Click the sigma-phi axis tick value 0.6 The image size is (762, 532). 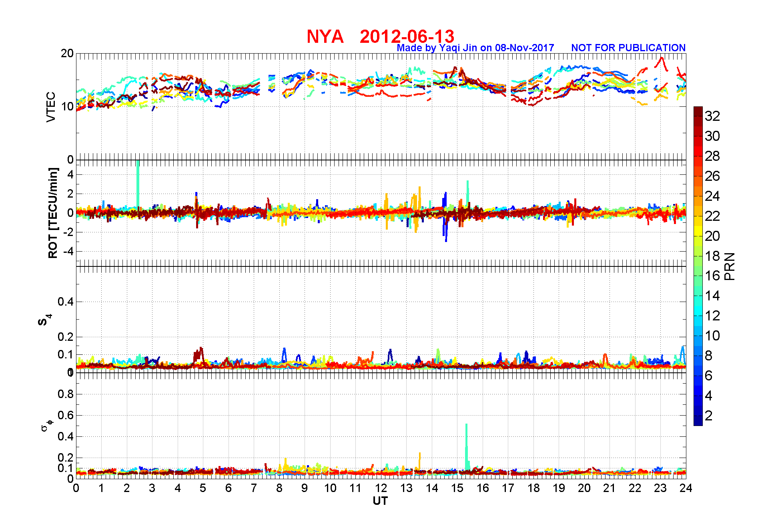tap(66, 415)
